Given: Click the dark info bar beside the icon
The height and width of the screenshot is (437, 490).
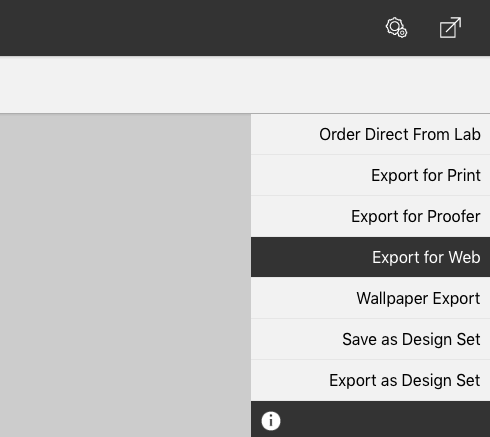Looking at the screenshot, I should point(383,419).
